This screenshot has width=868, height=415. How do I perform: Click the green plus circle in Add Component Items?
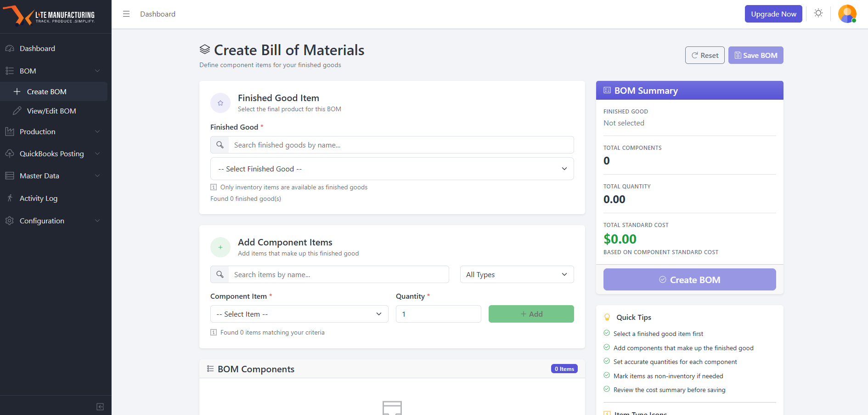(x=220, y=247)
